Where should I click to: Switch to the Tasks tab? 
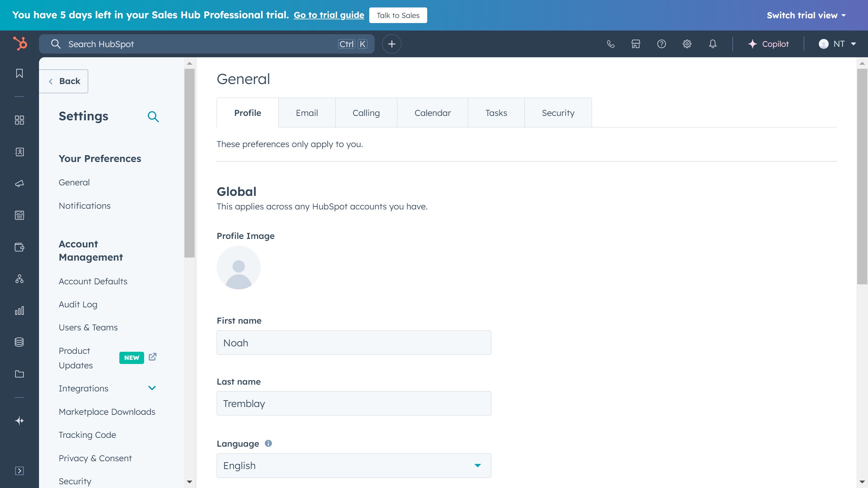pos(496,113)
